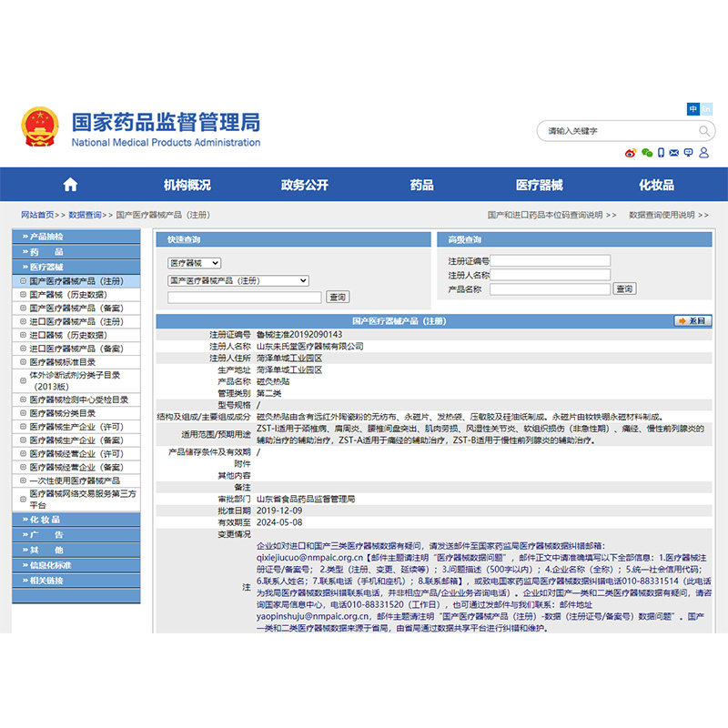Screen dimensions: 728x728
Task: Open the 医疗器械 category dropdown
Action: pyautogui.click(x=194, y=263)
